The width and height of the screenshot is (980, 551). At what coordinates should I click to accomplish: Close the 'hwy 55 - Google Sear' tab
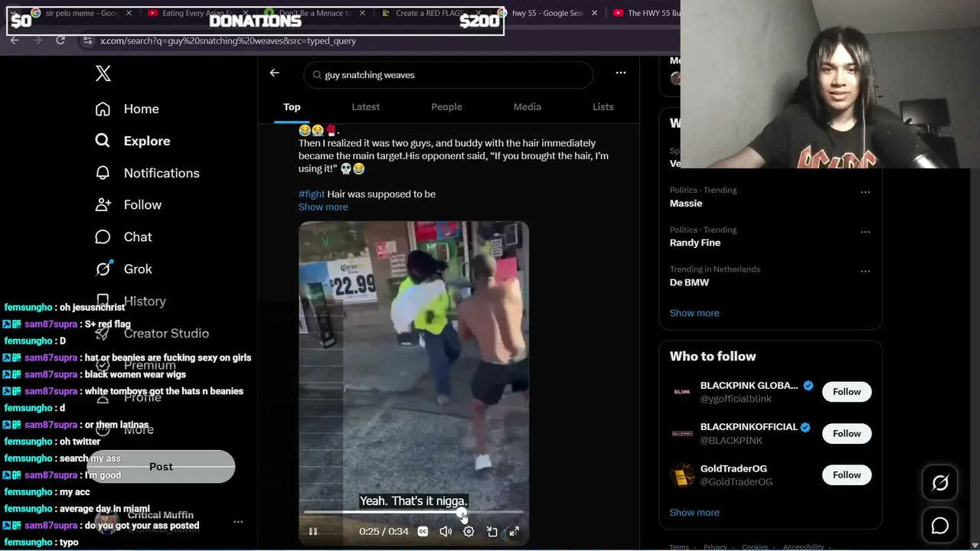tap(595, 13)
